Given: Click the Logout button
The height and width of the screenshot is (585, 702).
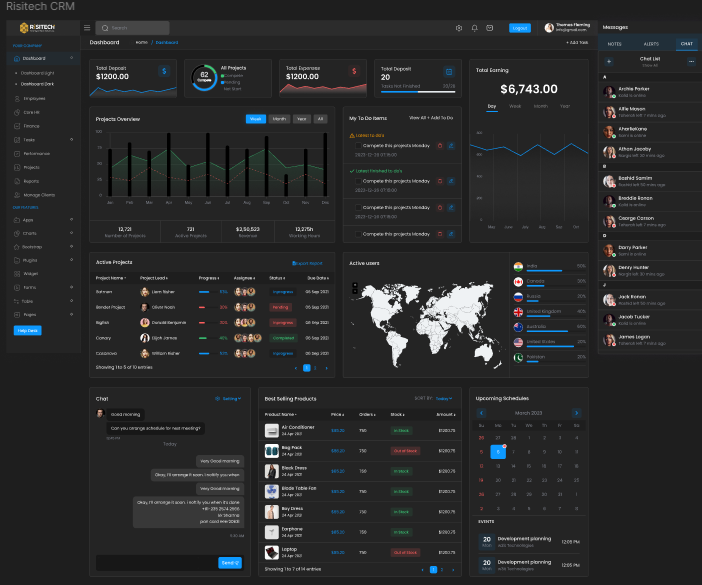Looking at the screenshot, I should (519, 28).
